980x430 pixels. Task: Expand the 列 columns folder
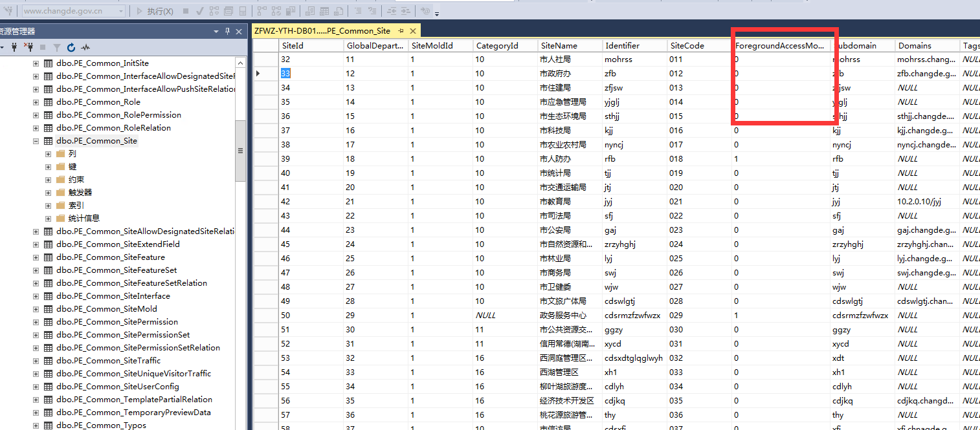click(x=49, y=154)
